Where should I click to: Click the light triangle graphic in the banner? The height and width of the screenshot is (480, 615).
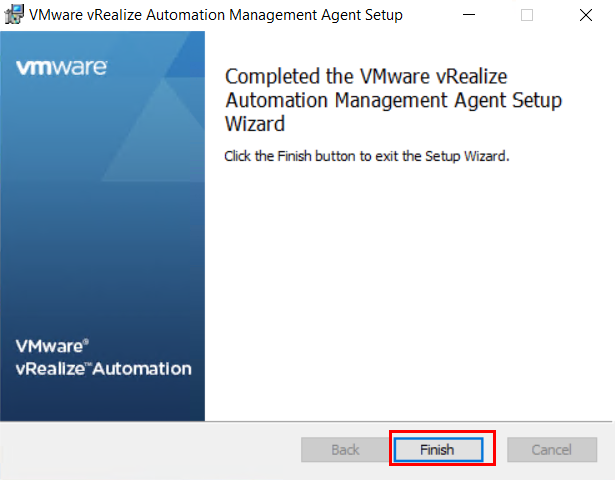[157, 131]
